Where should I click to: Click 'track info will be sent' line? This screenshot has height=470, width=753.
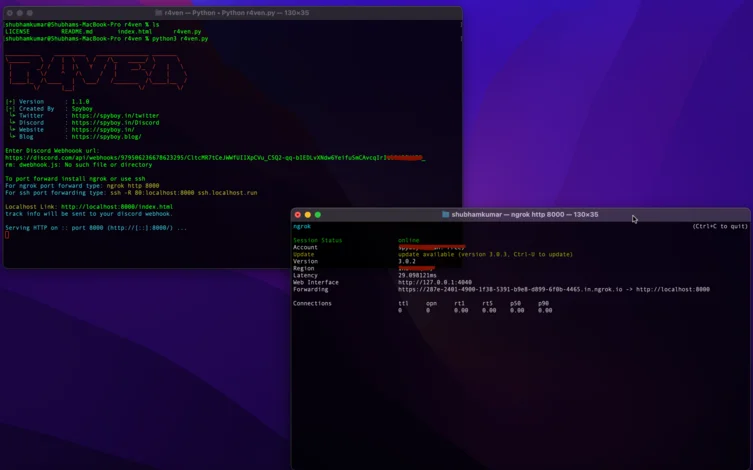pyautogui.click(x=89, y=214)
